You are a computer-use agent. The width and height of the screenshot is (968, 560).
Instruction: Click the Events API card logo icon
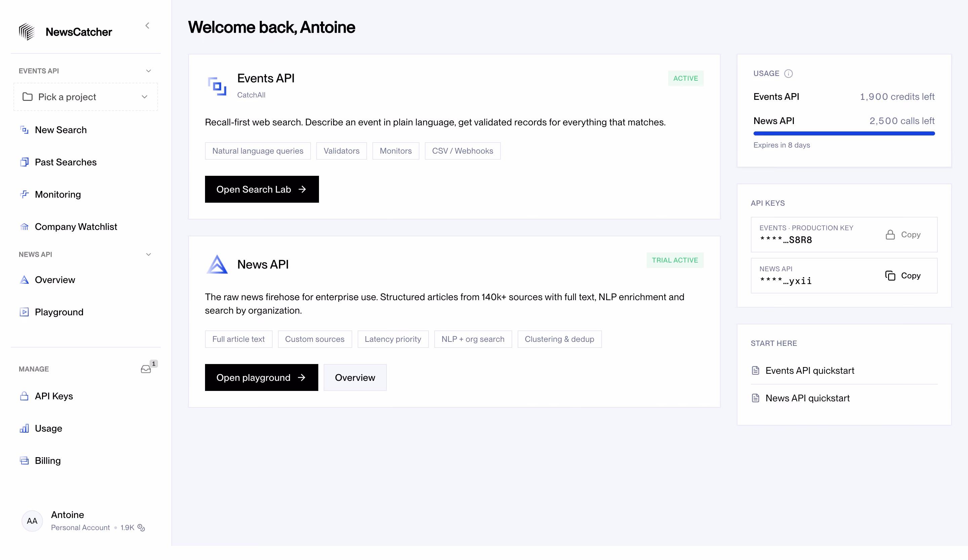tap(217, 86)
